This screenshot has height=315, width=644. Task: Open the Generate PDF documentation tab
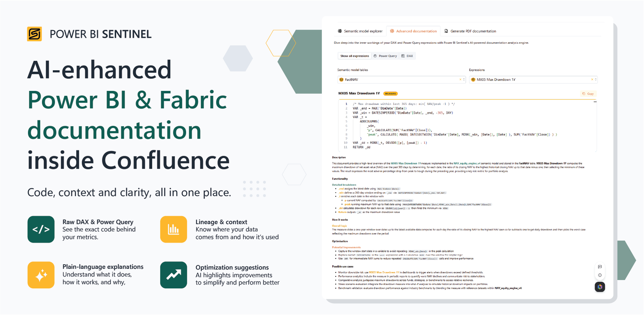470,31
